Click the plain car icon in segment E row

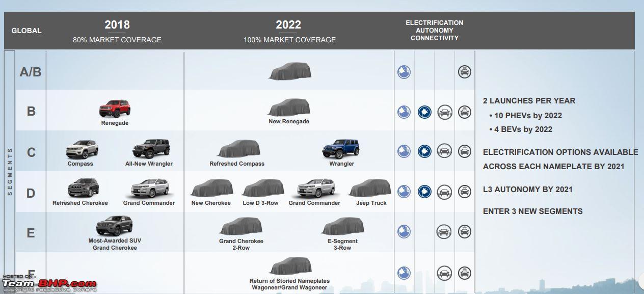[444, 232]
